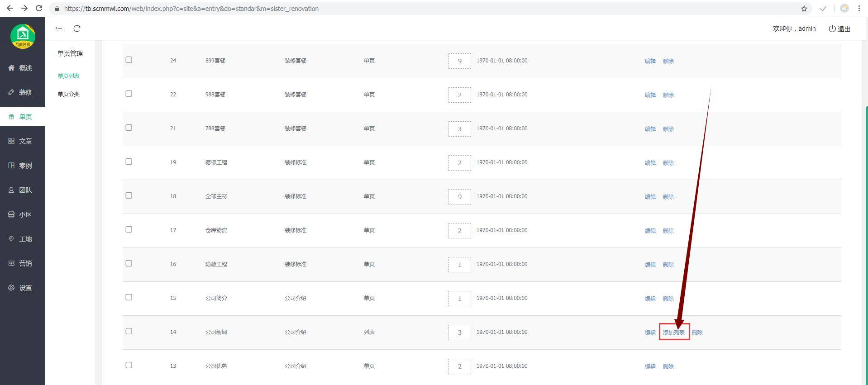Viewport: 868px width, 385px height.
Task: Open 设置 in the left sidebar
Action: coord(23,288)
